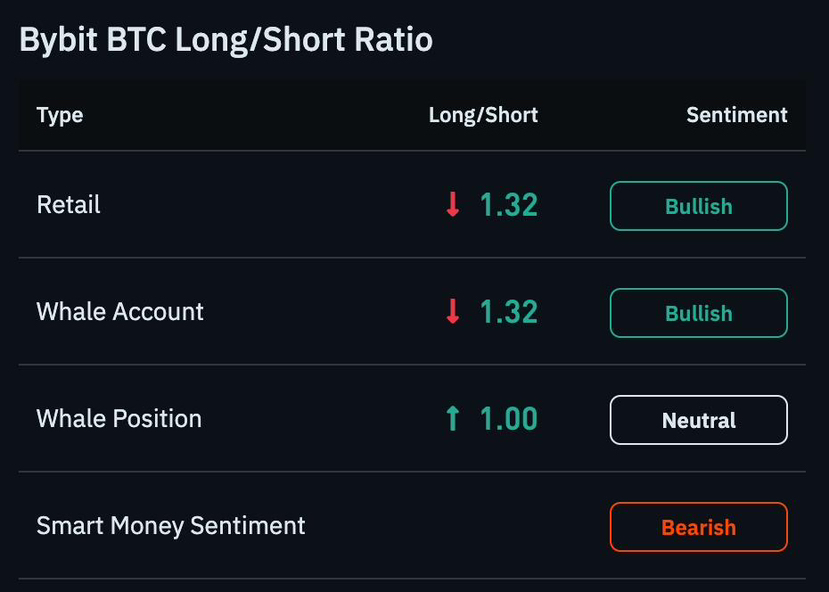Select the Smart Money Sentiment label

coord(171,526)
